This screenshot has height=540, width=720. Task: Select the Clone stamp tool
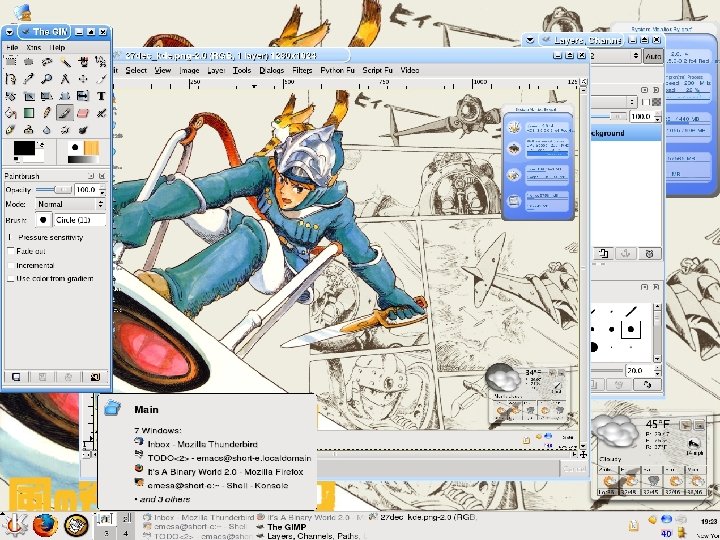[28, 130]
